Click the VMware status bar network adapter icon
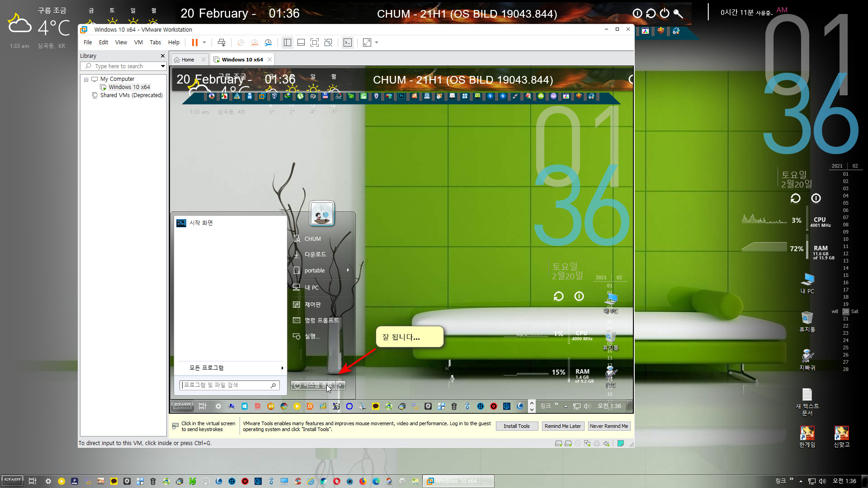This screenshot has height=488, width=868. pos(587,444)
